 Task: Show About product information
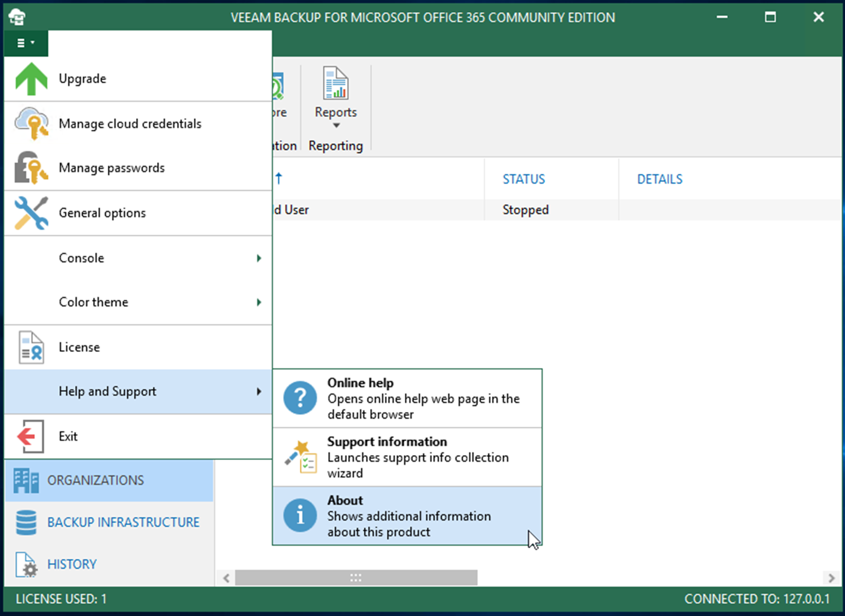(408, 516)
